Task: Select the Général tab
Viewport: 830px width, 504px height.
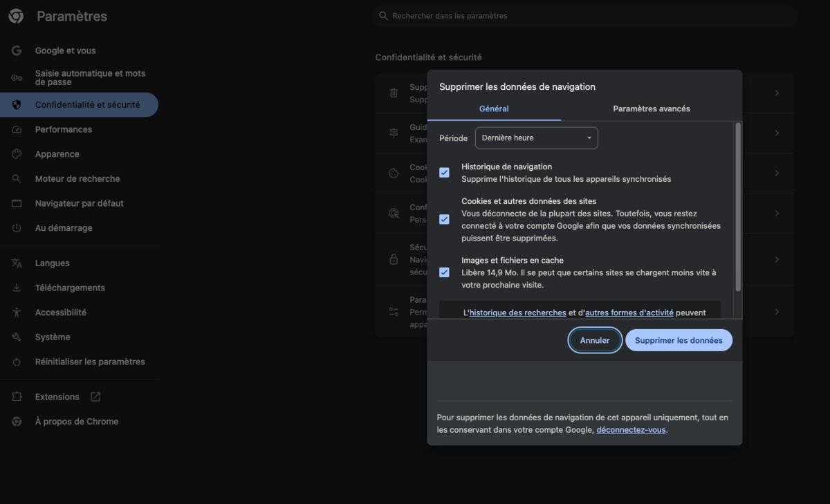Action: (x=494, y=109)
